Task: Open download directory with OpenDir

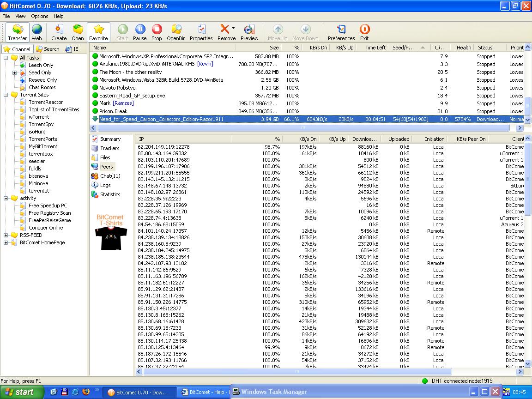Action: [176, 32]
